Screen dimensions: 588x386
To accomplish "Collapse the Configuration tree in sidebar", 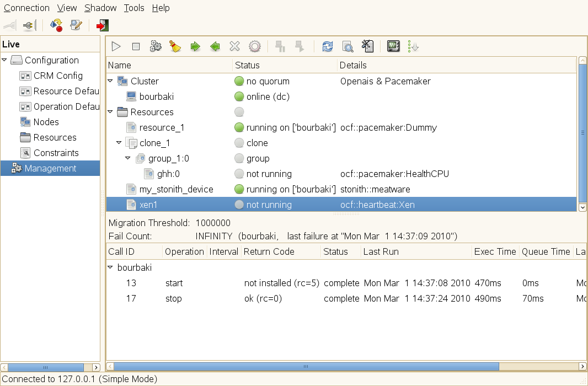I will (x=5, y=60).
